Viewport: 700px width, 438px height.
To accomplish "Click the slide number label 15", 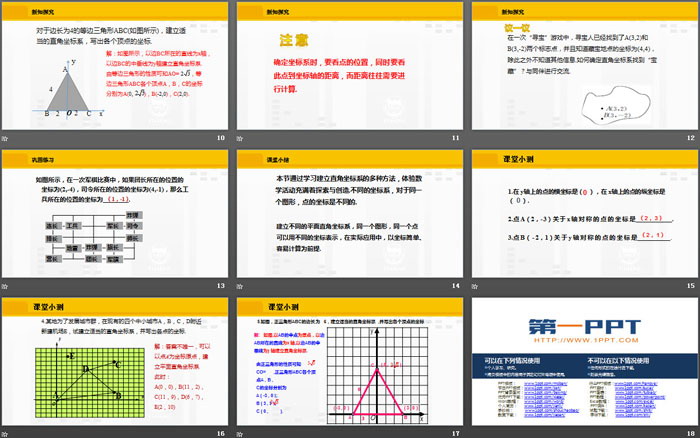I will click(x=691, y=286).
